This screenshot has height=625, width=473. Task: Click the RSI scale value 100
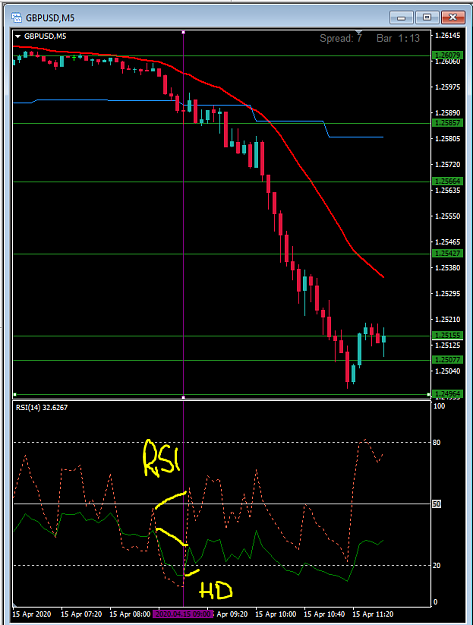(x=439, y=406)
